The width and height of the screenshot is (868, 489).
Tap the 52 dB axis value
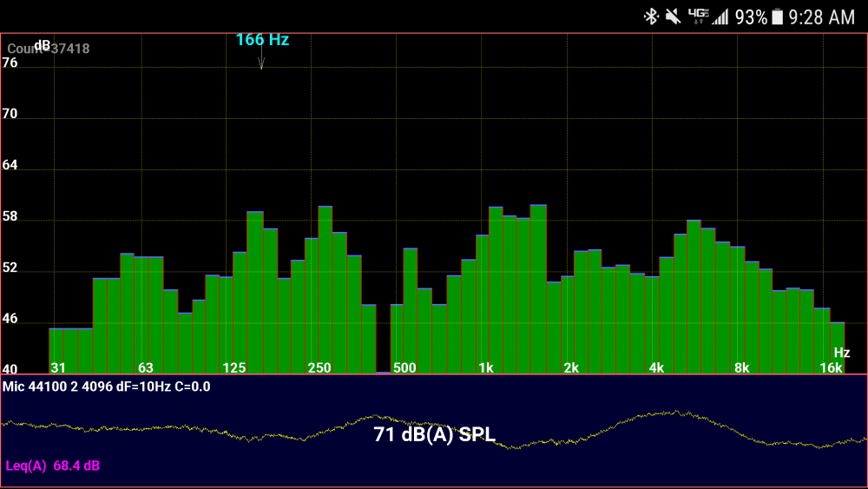pyautogui.click(x=10, y=268)
